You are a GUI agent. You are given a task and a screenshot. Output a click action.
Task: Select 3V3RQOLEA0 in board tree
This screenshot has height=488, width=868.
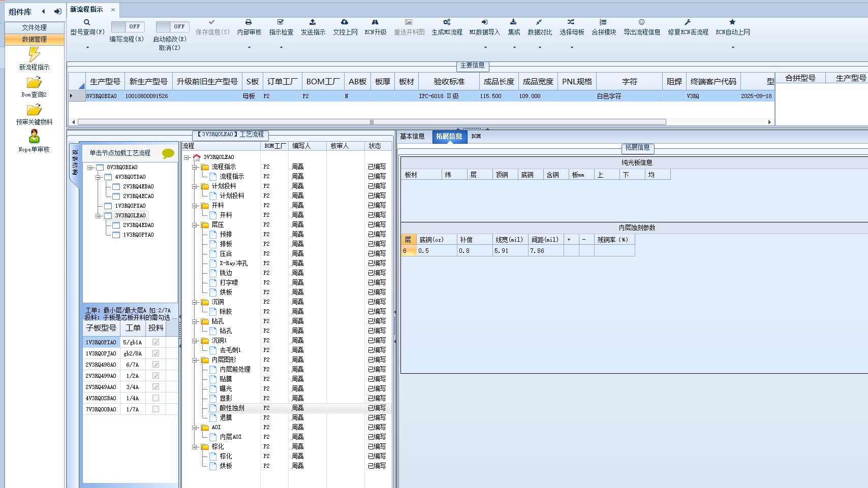click(130, 216)
